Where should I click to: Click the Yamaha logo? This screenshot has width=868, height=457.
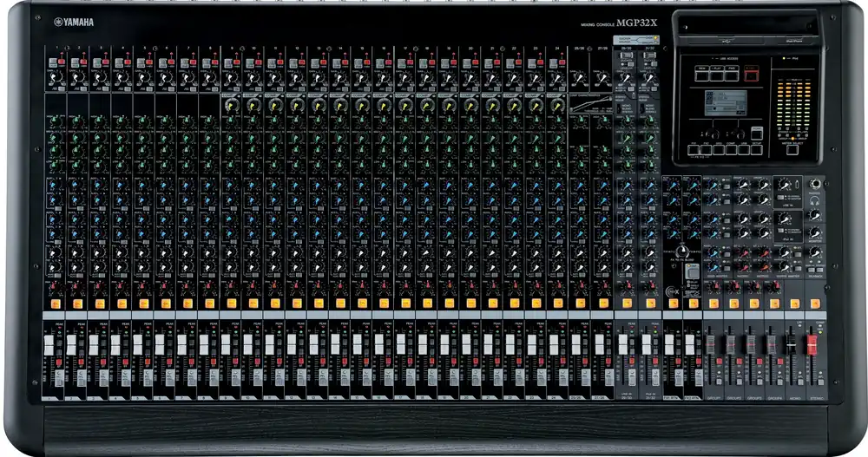pyautogui.click(x=74, y=23)
